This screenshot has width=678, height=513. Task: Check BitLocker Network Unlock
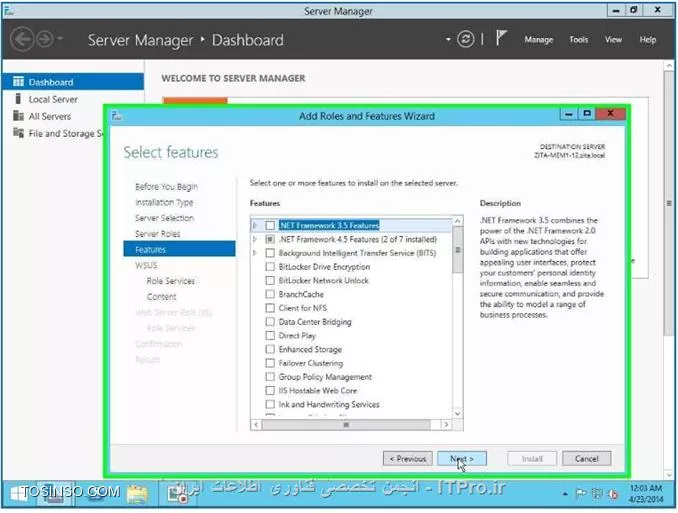270,280
